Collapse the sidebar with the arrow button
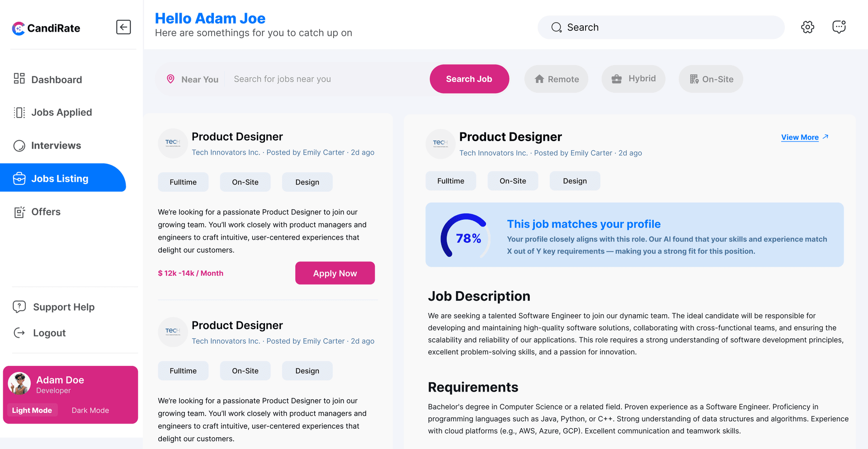This screenshot has height=449, width=868. point(123,27)
